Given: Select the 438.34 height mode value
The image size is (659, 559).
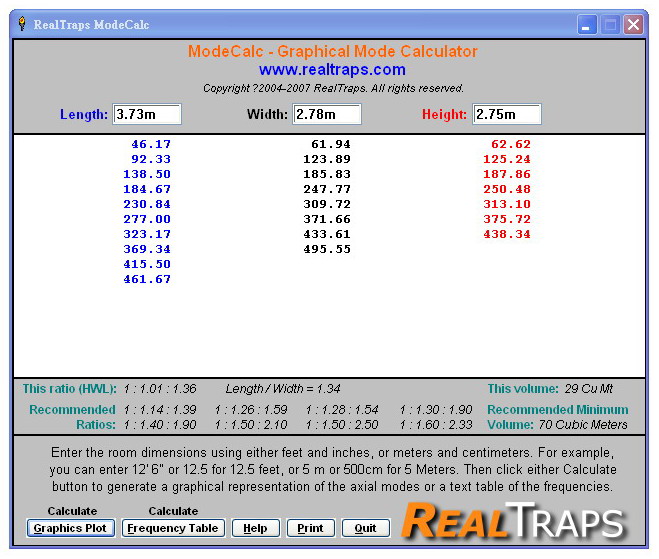Looking at the screenshot, I should 506,234.
